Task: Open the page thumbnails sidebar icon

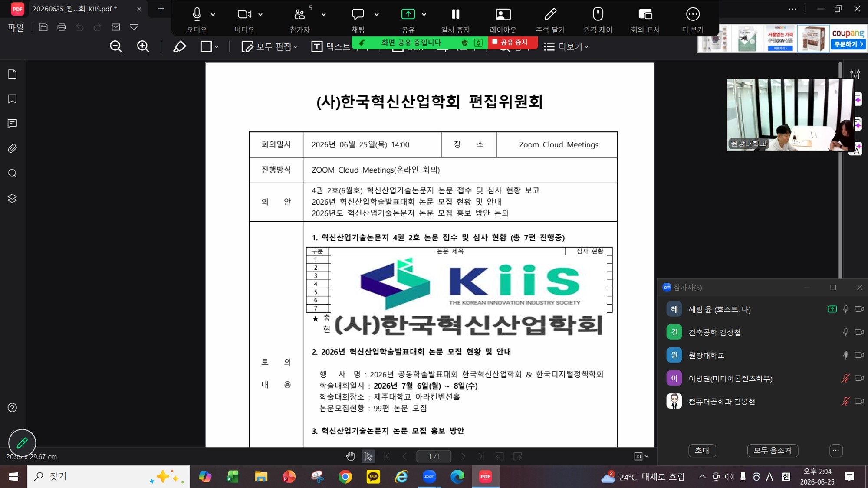Action: click(x=12, y=74)
